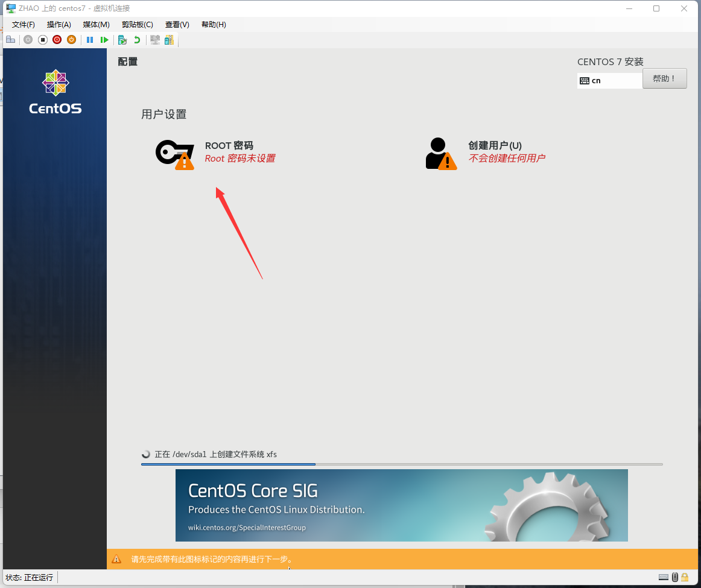Click the last toolbar icon with zipper folder
The width and height of the screenshot is (701, 588).
169,40
